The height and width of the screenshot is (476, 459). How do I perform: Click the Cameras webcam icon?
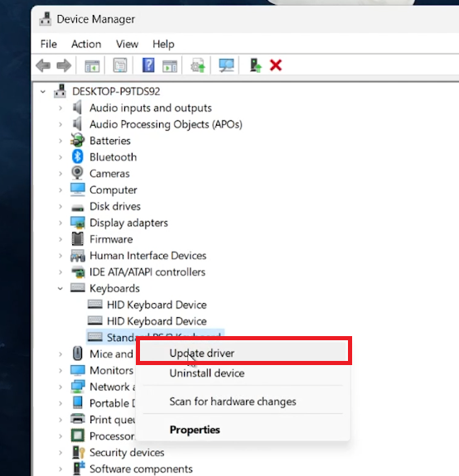click(77, 173)
